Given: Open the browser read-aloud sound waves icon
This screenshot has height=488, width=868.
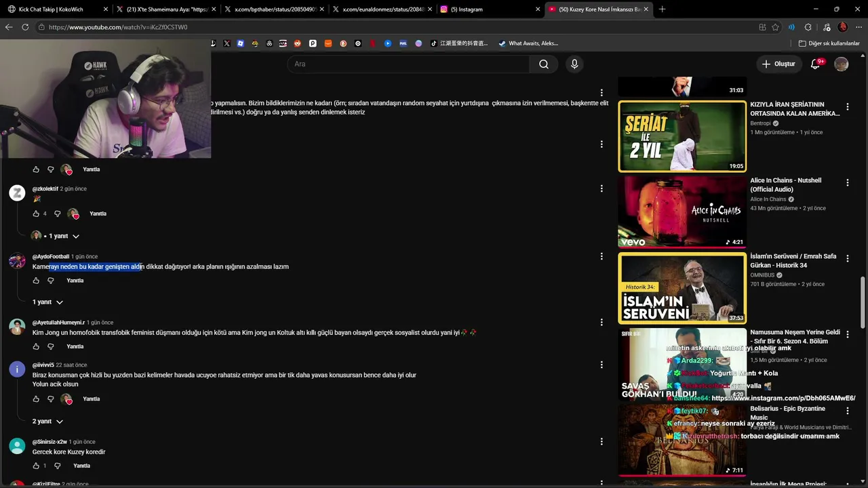Looking at the screenshot, I should (x=791, y=27).
